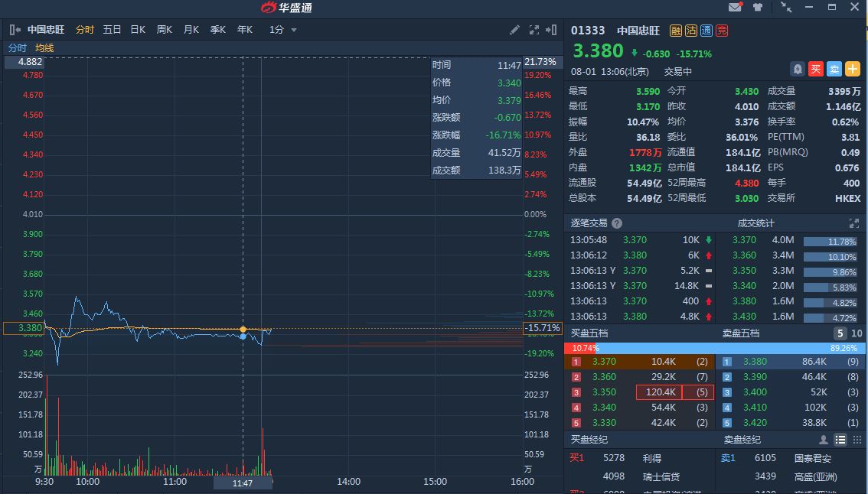The width and height of the screenshot is (868, 494).
Task: Click the 11:47 crosshair time marker
Action: (243, 483)
